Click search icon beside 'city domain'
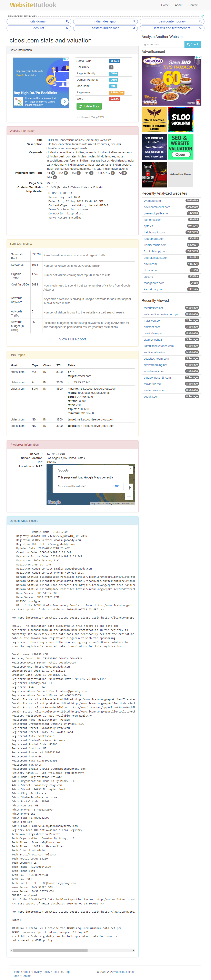The image size is (211, 980). (67, 21)
